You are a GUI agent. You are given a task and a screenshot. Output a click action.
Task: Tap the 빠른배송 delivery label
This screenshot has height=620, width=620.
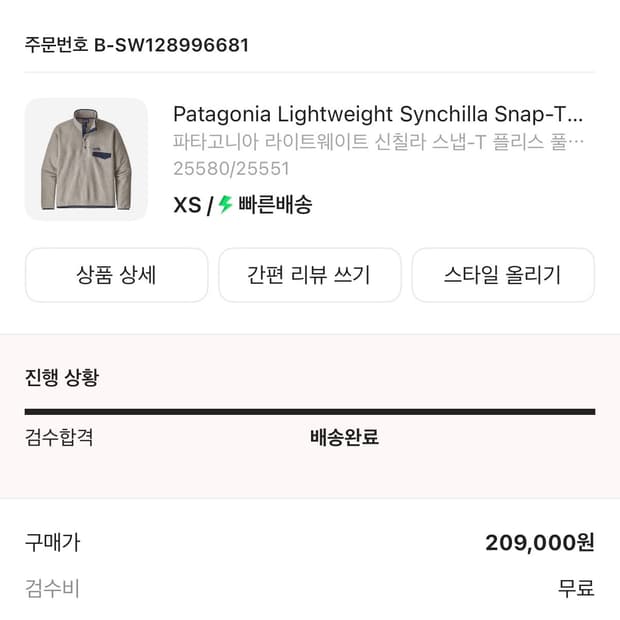(275, 205)
